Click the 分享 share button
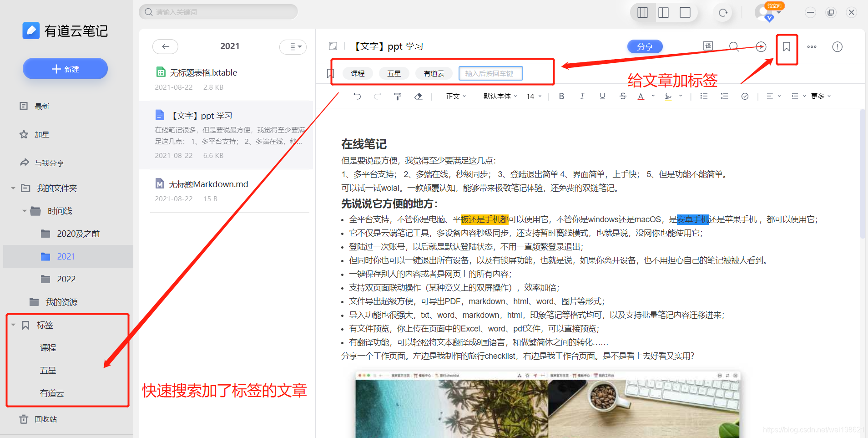Viewport: 868px width, 438px height. [x=645, y=46]
